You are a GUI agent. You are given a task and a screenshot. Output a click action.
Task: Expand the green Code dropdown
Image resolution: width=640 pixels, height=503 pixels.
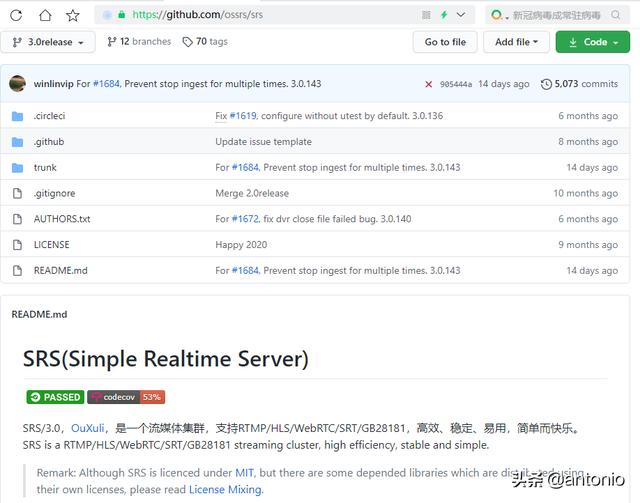[593, 42]
